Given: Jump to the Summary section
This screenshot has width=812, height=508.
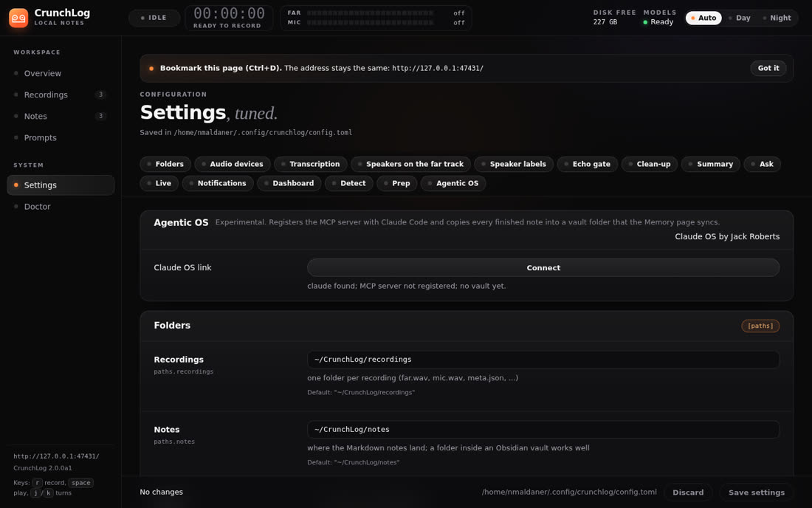Looking at the screenshot, I should pos(710,164).
